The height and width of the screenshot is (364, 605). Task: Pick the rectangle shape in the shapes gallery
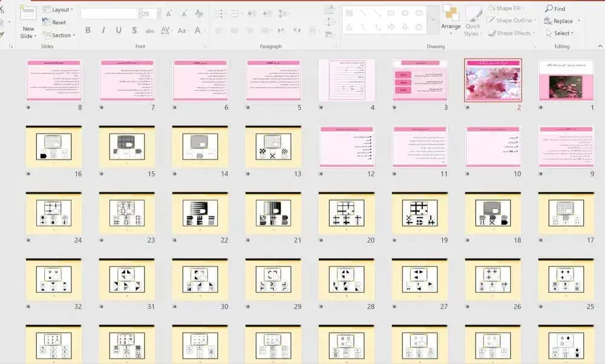pos(391,13)
